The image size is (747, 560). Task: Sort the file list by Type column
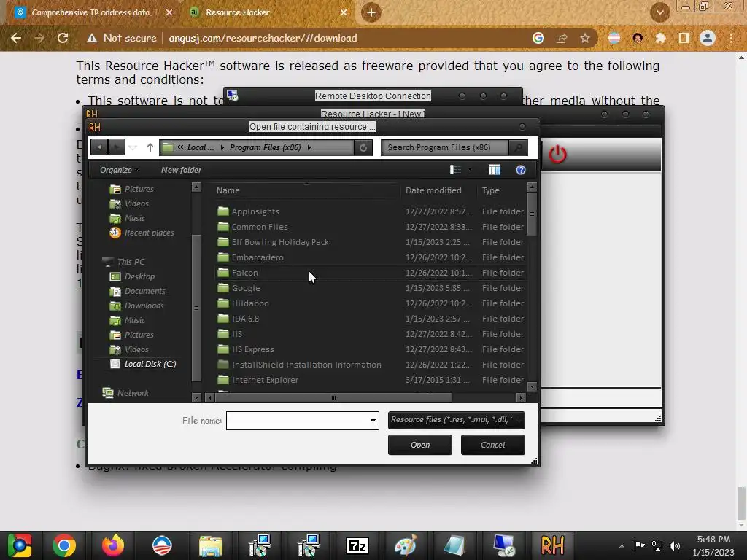[502, 190]
